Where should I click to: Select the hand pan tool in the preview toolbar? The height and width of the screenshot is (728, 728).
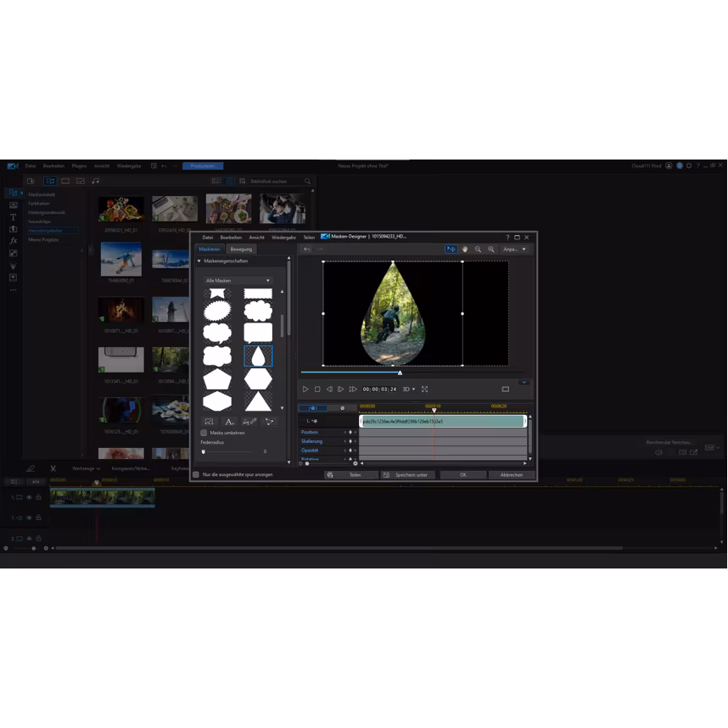click(x=465, y=249)
